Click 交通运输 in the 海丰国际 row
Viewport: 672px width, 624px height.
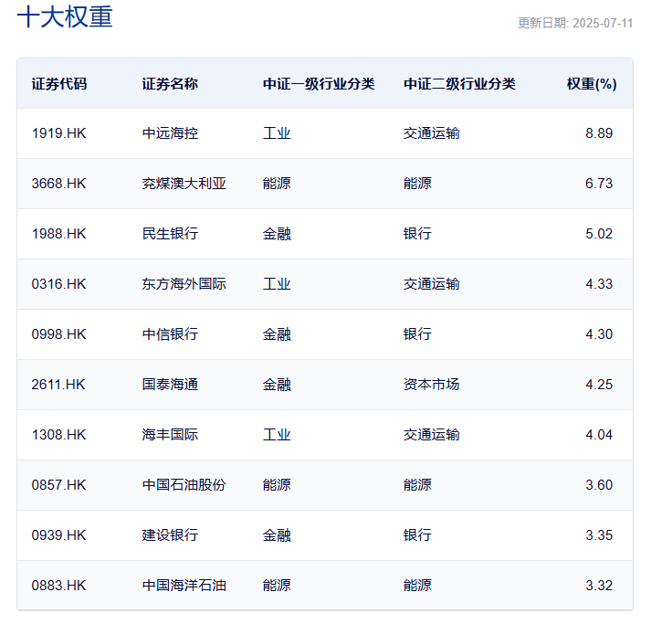(431, 435)
